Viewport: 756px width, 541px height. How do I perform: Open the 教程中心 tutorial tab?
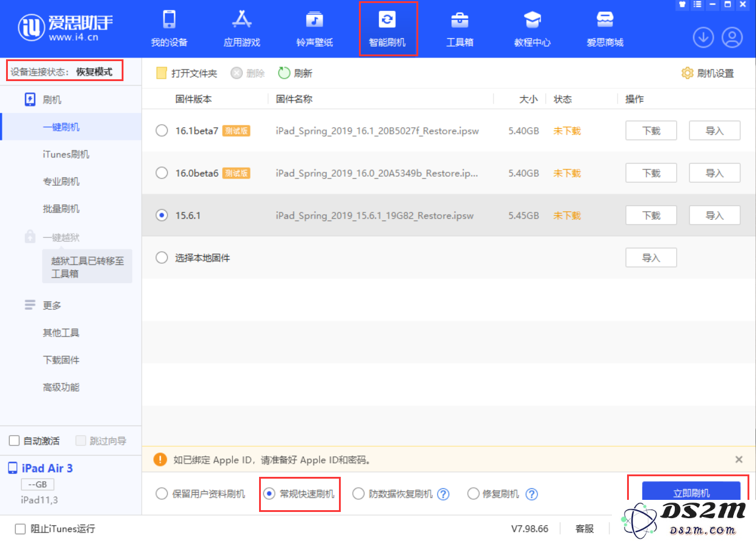(x=532, y=28)
